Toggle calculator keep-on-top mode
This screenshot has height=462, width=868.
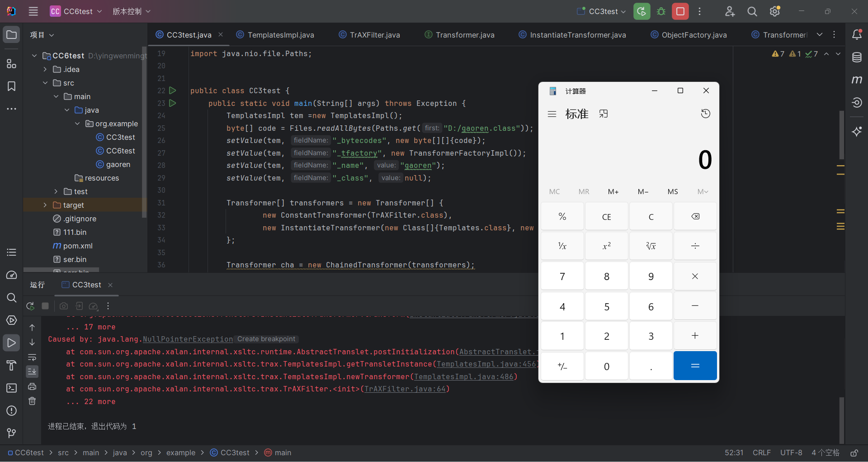(604, 114)
